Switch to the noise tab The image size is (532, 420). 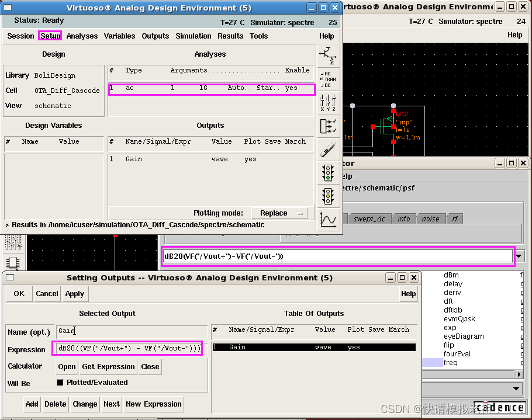click(x=430, y=219)
